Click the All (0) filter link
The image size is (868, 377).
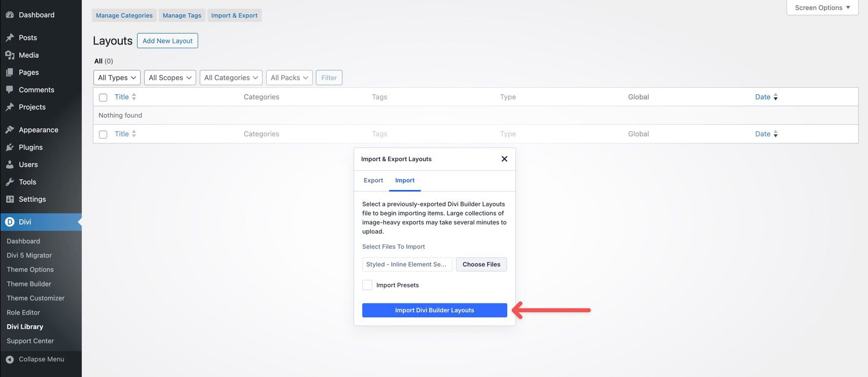103,61
